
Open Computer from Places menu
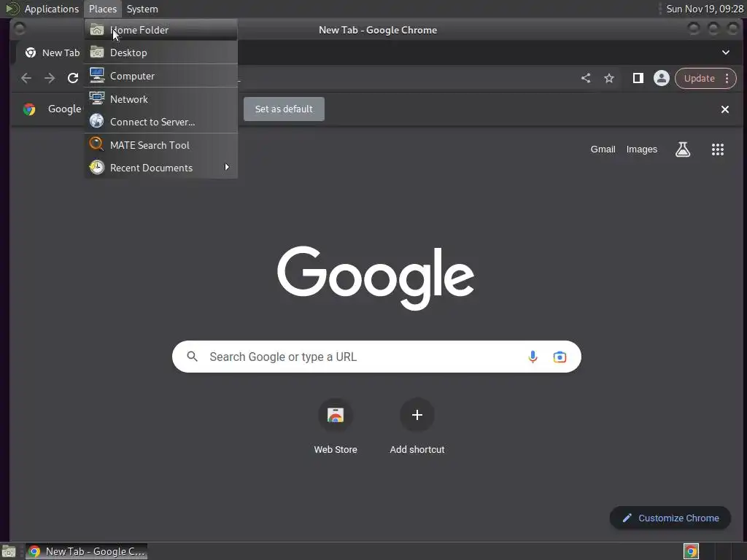pyautogui.click(x=161, y=76)
